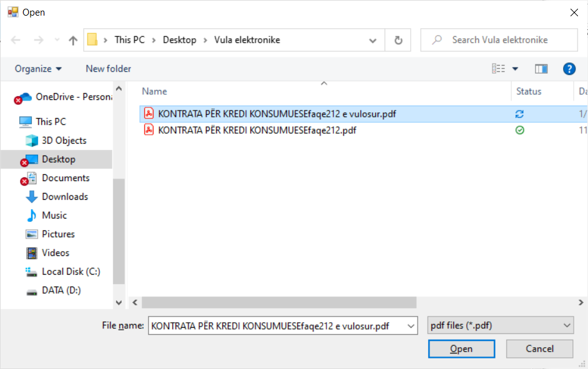Screen dimensions: 588x369
Task: Go up one folder level
Action: pos(73,40)
